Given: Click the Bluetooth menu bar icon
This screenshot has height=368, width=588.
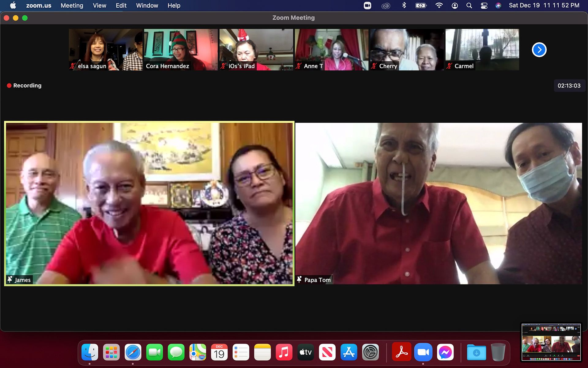Looking at the screenshot, I should [x=404, y=6].
